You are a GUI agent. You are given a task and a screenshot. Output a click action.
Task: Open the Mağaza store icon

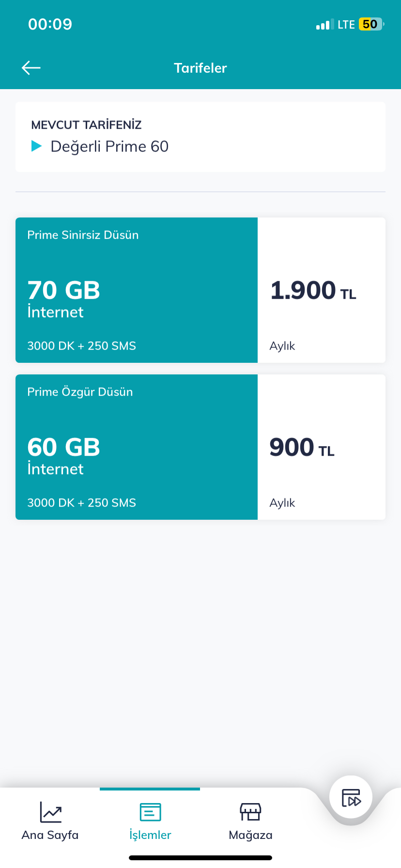pyautogui.click(x=250, y=812)
